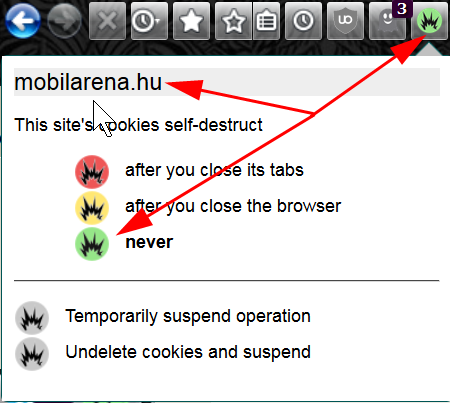
Task: Click the solid star bookmark button
Action: 191,21
